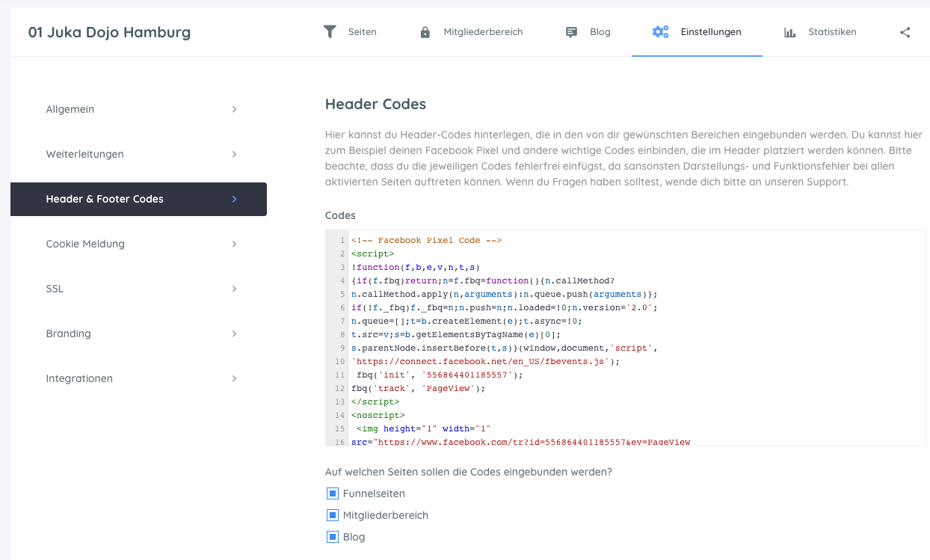Open Weiterleitungen in the sidebar
Screen dimensions: 930x560
pyautogui.click(x=138, y=154)
